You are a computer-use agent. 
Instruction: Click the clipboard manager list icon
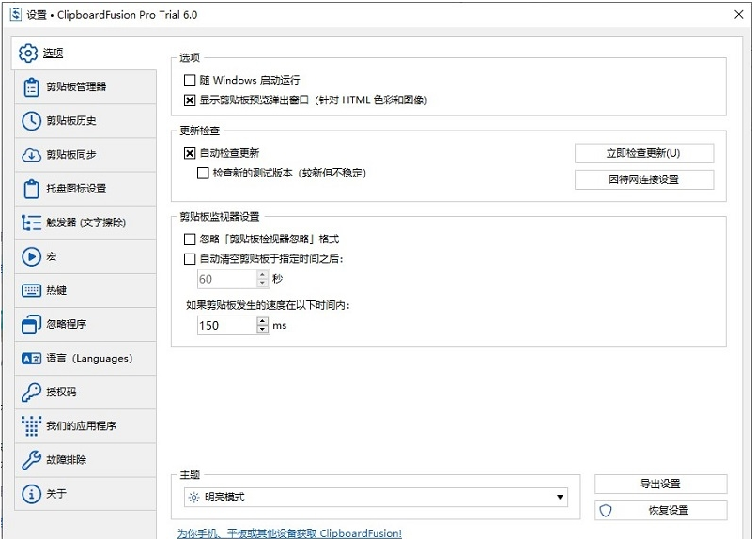click(x=31, y=87)
